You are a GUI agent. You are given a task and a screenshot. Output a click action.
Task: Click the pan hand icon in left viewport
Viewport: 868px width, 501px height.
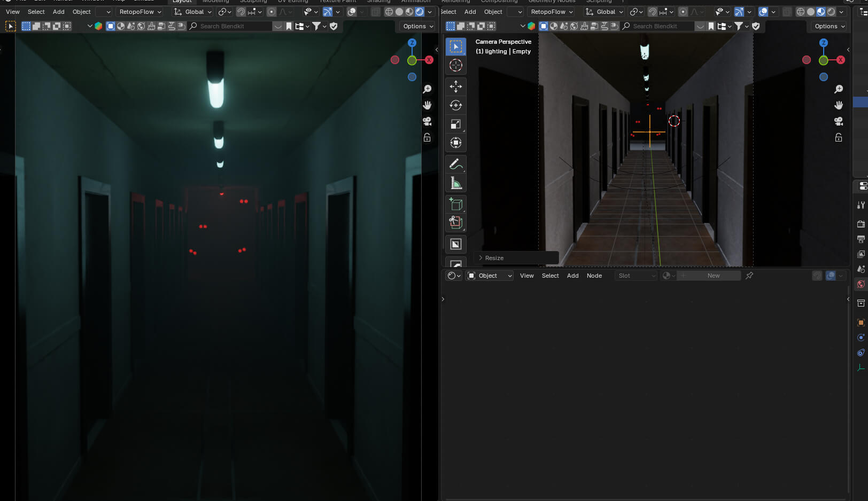427,105
